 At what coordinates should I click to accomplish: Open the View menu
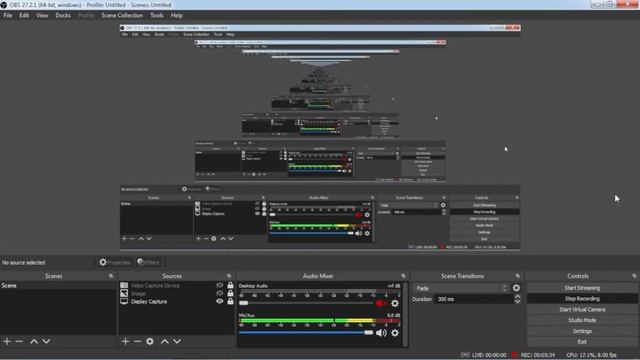[x=42, y=16]
